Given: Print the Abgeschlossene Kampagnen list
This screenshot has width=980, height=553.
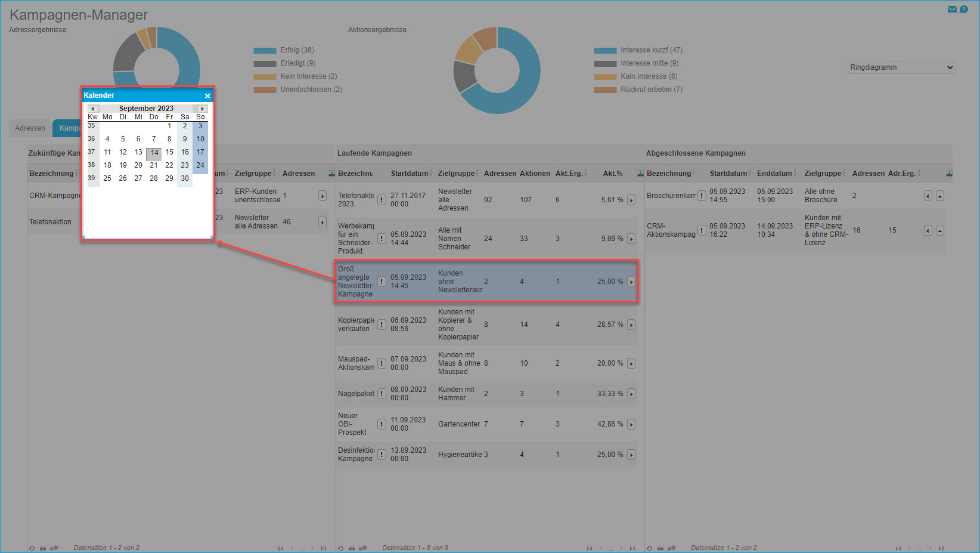Looking at the screenshot, I should (x=660, y=548).
